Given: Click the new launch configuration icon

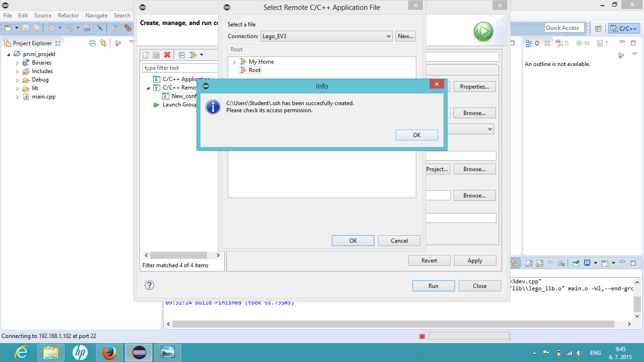Looking at the screenshot, I should click(x=146, y=55).
